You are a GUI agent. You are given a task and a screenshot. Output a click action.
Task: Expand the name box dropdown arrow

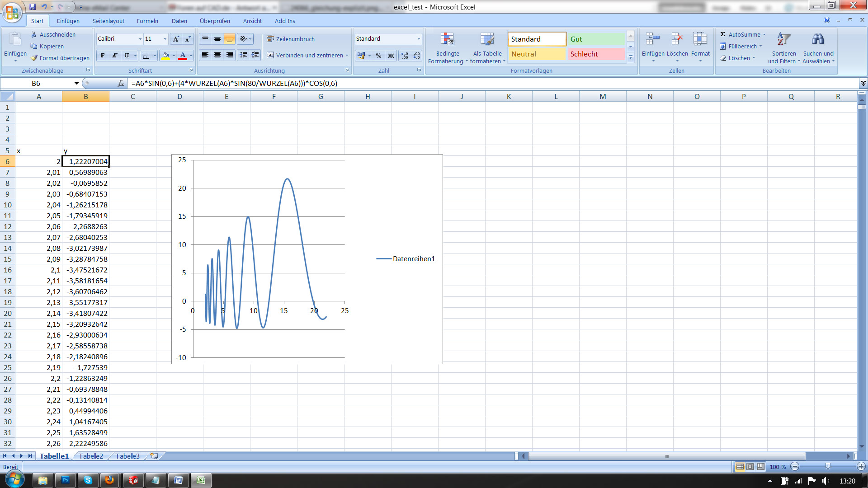[x=76, y=83]
